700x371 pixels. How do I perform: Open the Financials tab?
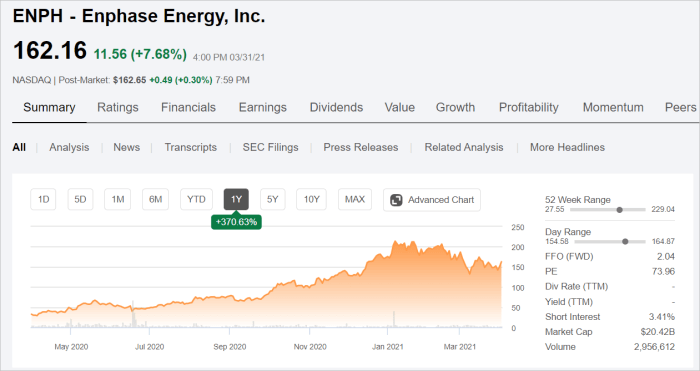pos(188,108)
